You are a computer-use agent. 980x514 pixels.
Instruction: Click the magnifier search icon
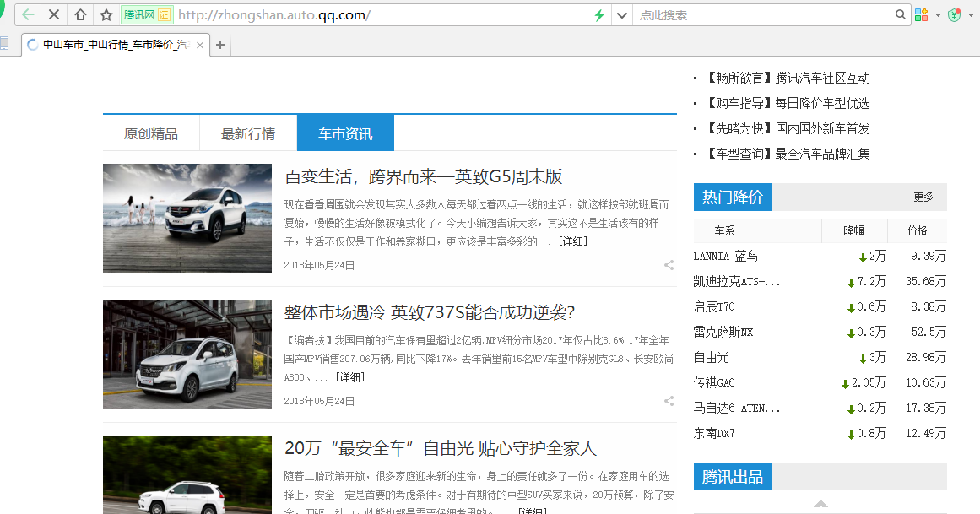point(900,14)
